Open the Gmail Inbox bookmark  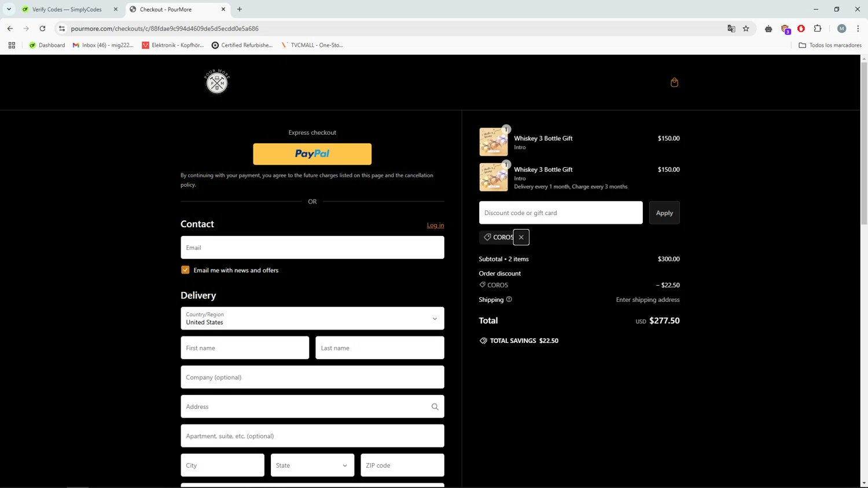[103, 45]
